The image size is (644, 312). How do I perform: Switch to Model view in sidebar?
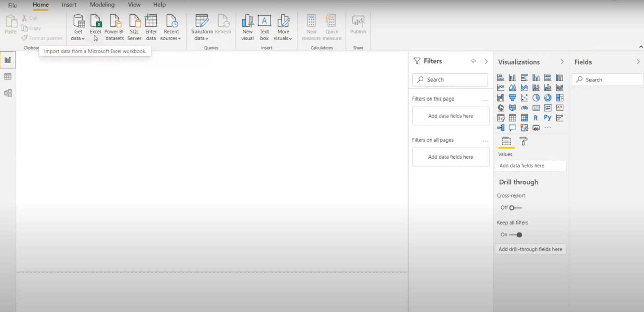click(x=8, y=93)
